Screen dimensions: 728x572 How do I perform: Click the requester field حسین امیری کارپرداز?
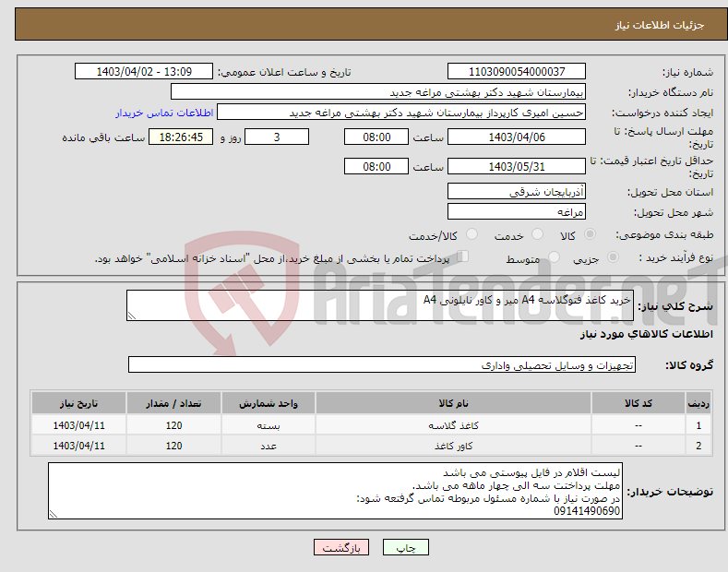[401, 113]
